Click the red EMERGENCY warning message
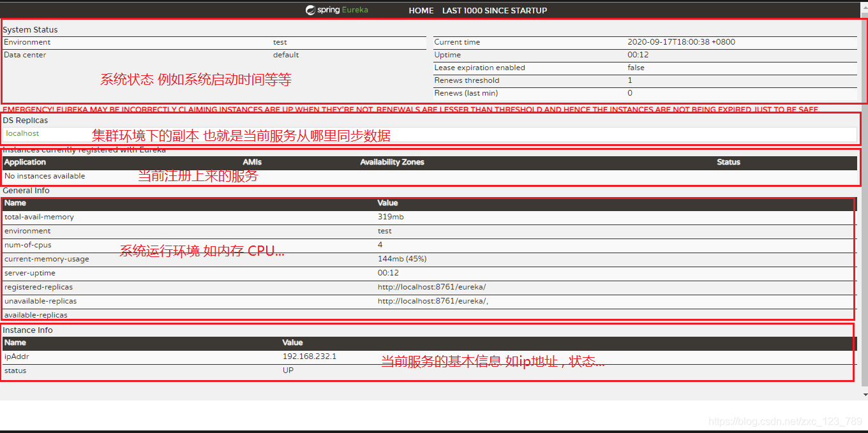Screen dimensions: 868x433 (410, 110)
